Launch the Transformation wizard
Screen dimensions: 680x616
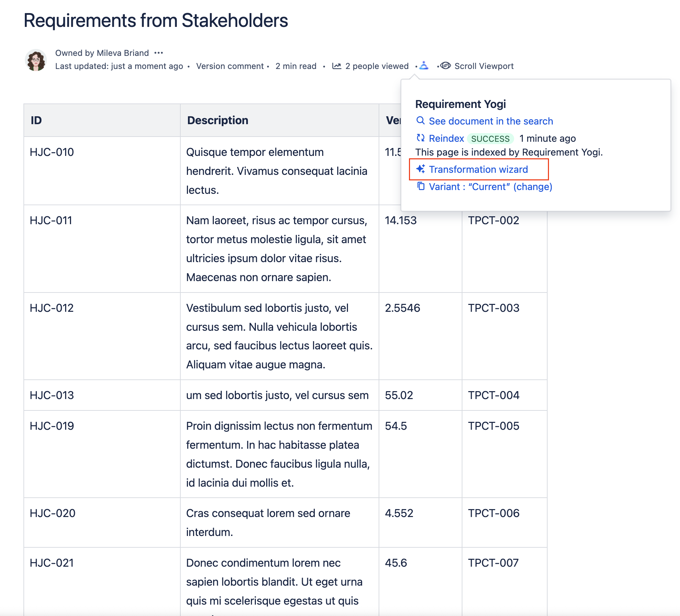pos(478,169)
